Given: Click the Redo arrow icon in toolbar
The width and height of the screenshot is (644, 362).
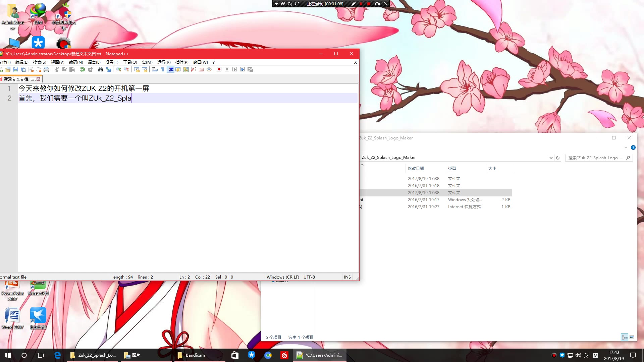Looking at the screenshot, I should tap(90, 69).
